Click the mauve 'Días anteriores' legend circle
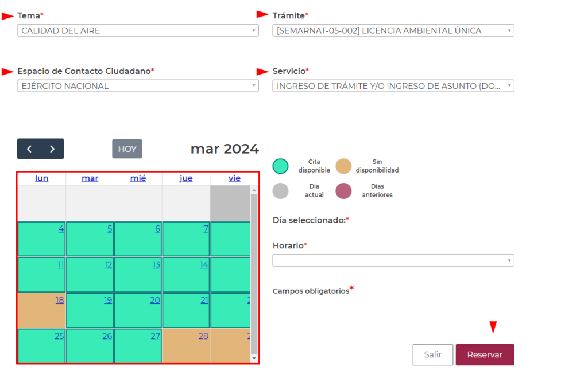 pyautogui.click(x=343, y=191)
